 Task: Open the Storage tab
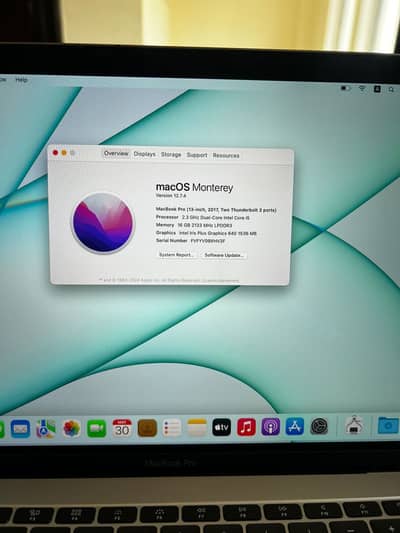tap(171, 155)
